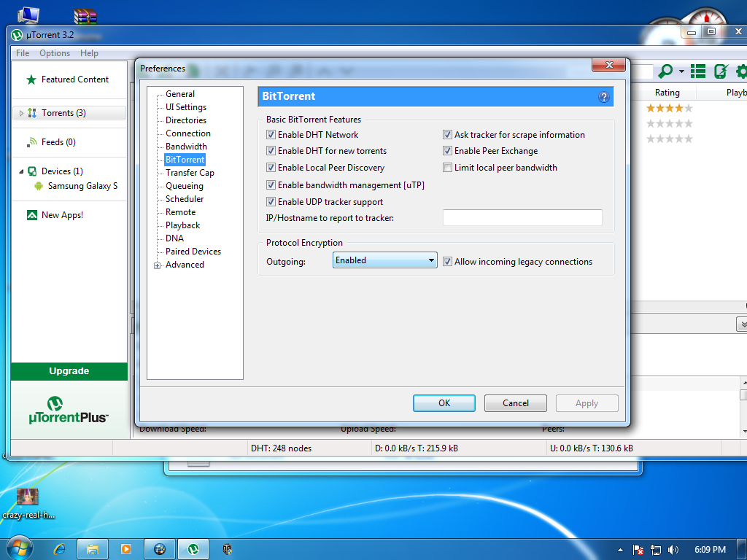The height and width of the screenshot is (560, 747).
Task: Close the Preferences dialog
Action: point(608,65)
